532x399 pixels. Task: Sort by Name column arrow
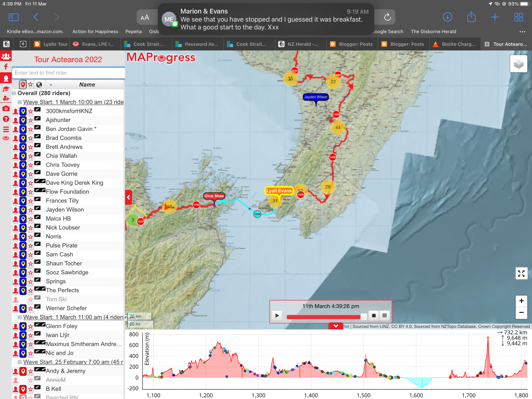click(51, 85)
